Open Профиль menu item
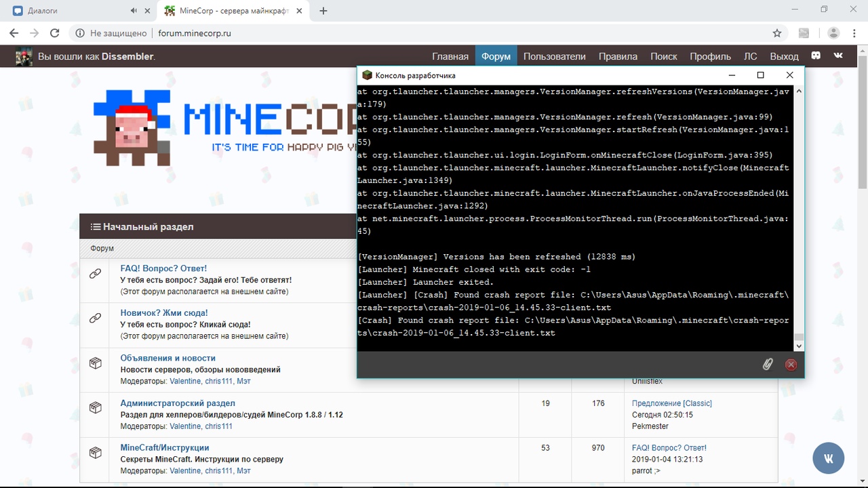868x488 pixels. click(x=710, y=56)
